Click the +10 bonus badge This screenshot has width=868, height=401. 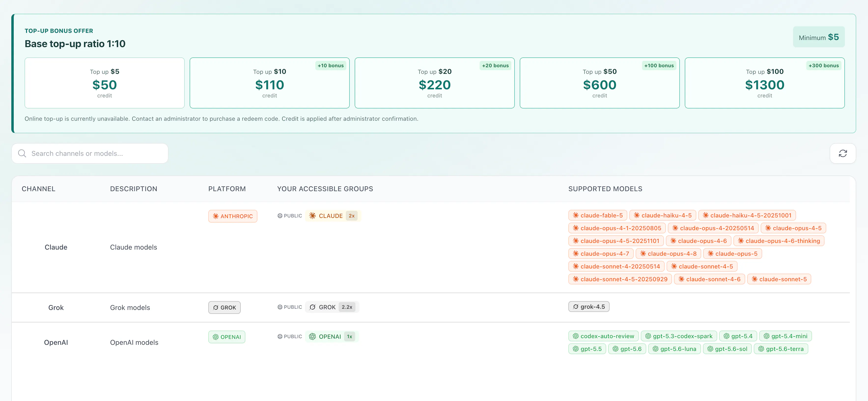(331, 66)
